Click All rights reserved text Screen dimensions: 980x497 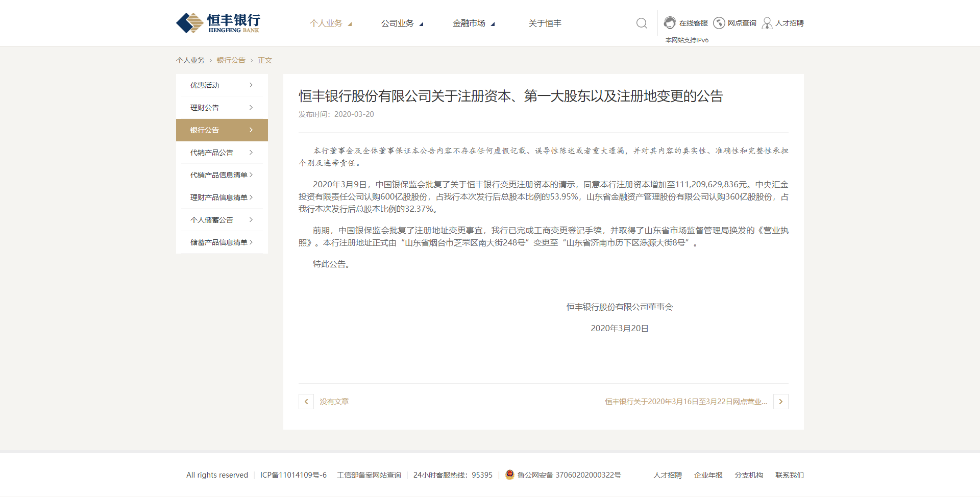coord(217,475)
